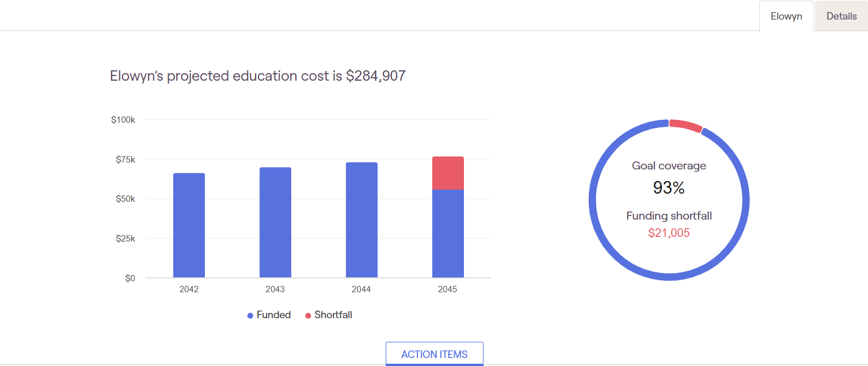Click the projected education cost heading
The image size is (868, 366).
(x=258, y=76)
